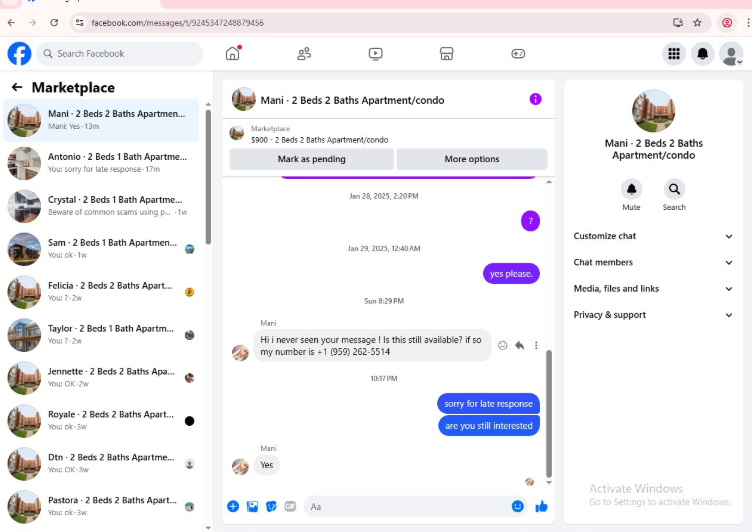This screenshot has width=752, height=532.
Task: Expand Privacy & support section
Action: [x=653, y=315]
